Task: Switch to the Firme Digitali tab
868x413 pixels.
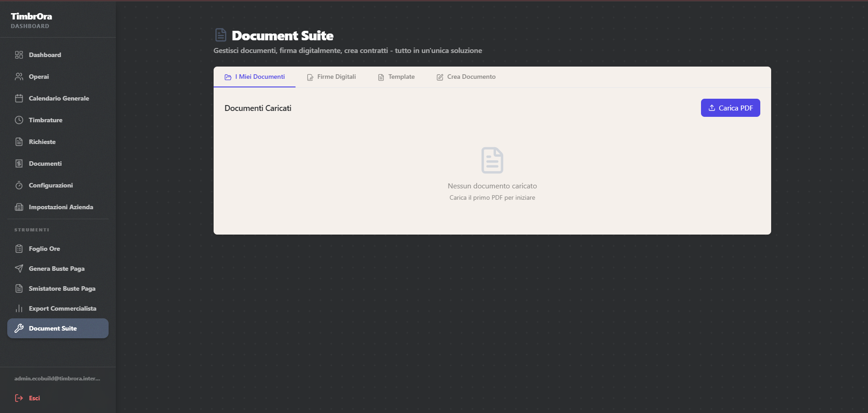Action: pyautogui.click(x=331, y=77)
